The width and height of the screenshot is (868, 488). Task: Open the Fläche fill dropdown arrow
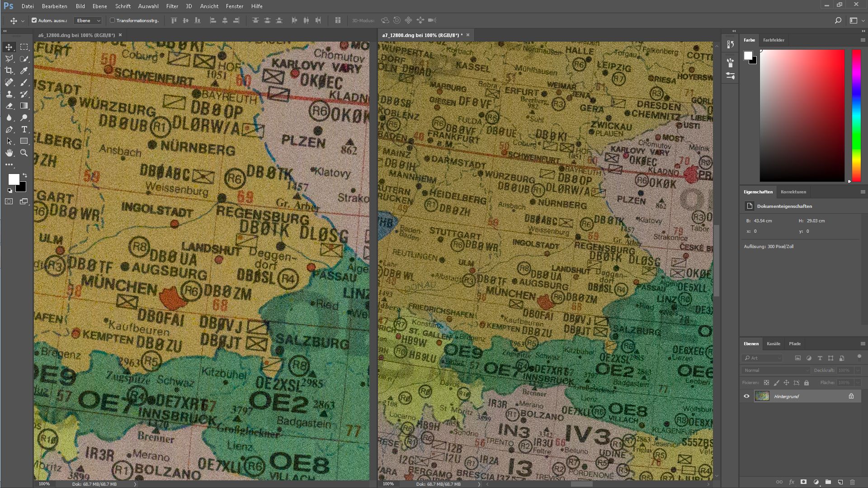click(858, 383)
